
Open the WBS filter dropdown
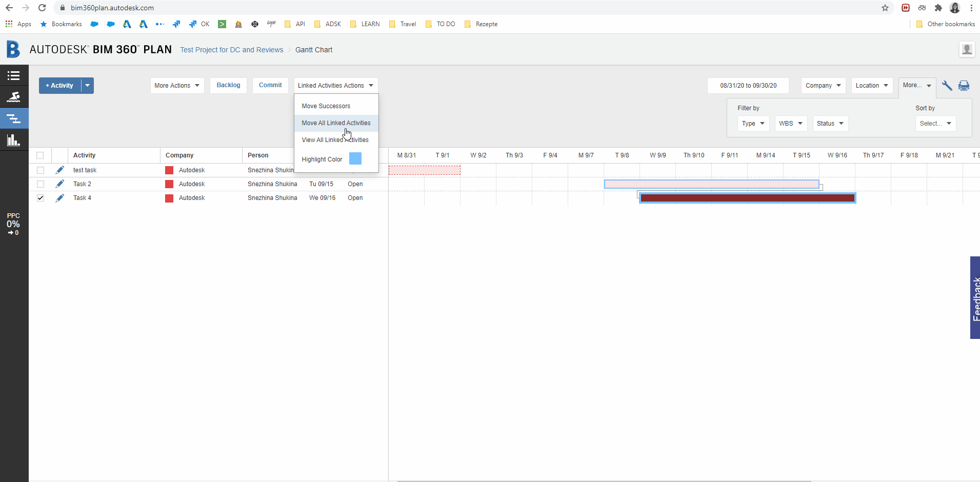coord(791,124)
